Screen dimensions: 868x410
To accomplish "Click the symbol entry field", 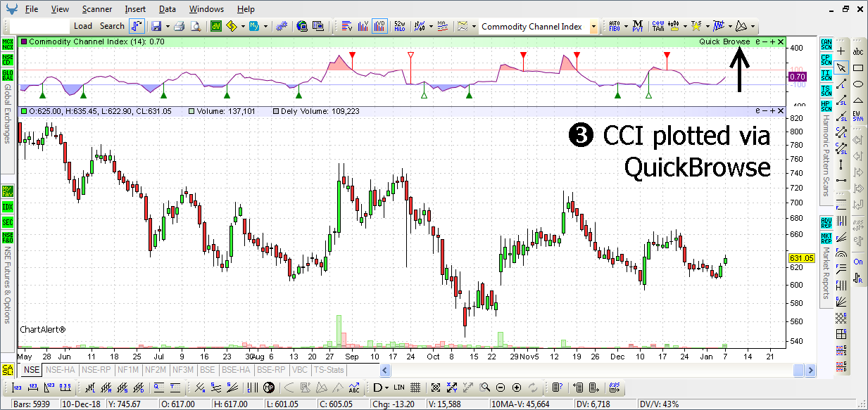I will point(39,26).
